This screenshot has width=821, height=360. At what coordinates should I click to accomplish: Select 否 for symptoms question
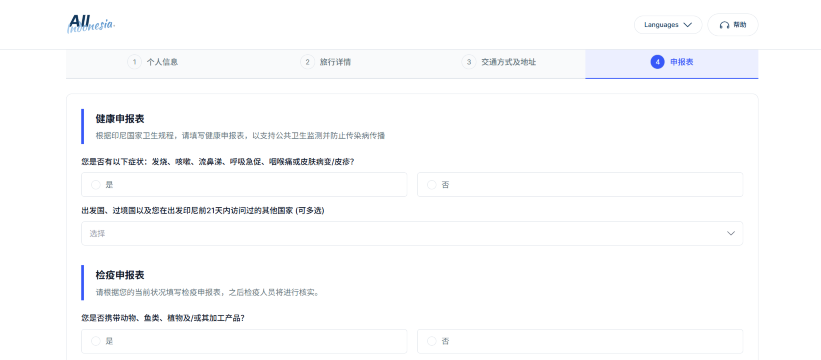[580, 185]
